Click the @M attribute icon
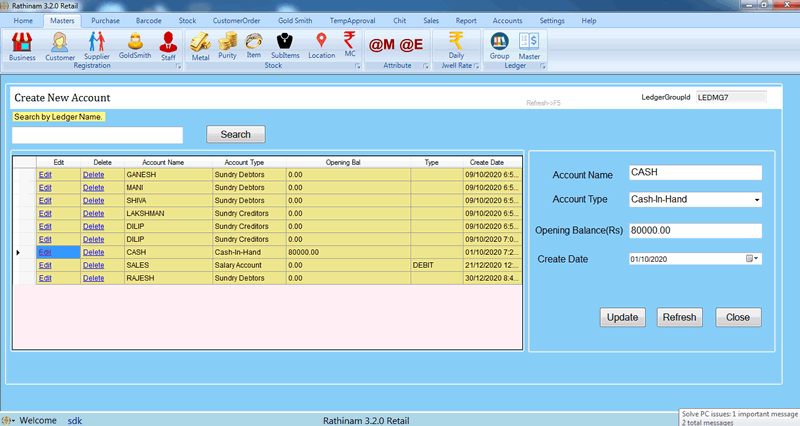Image resolution: width=800 pixels, height=426 pixels. pyautogui.click(x=382, y=45)
